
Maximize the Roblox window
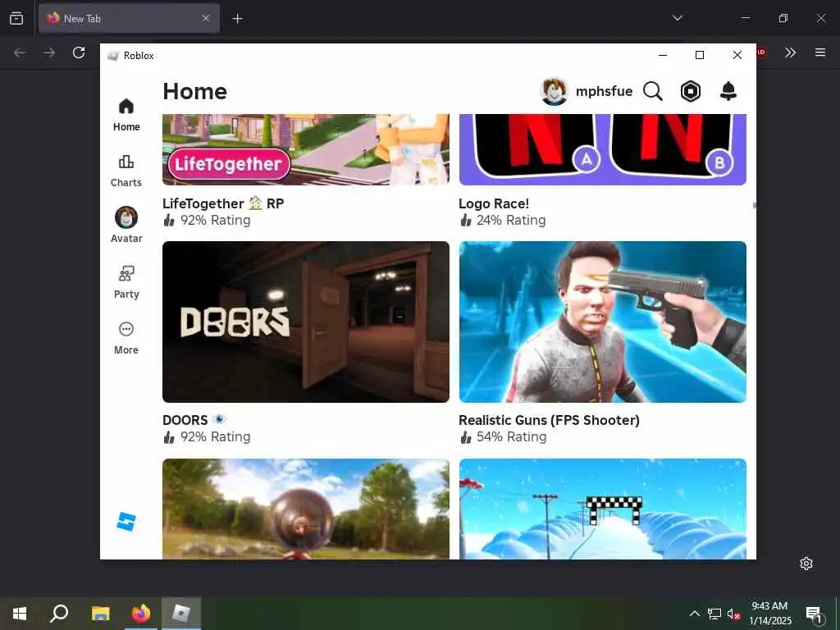click(699, 55)
